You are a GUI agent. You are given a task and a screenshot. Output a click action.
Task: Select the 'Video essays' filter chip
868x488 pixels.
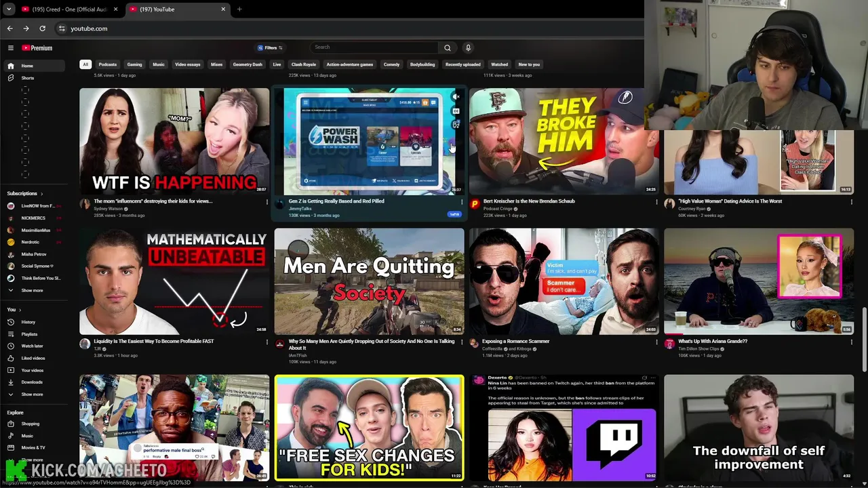tap(188, 64)
